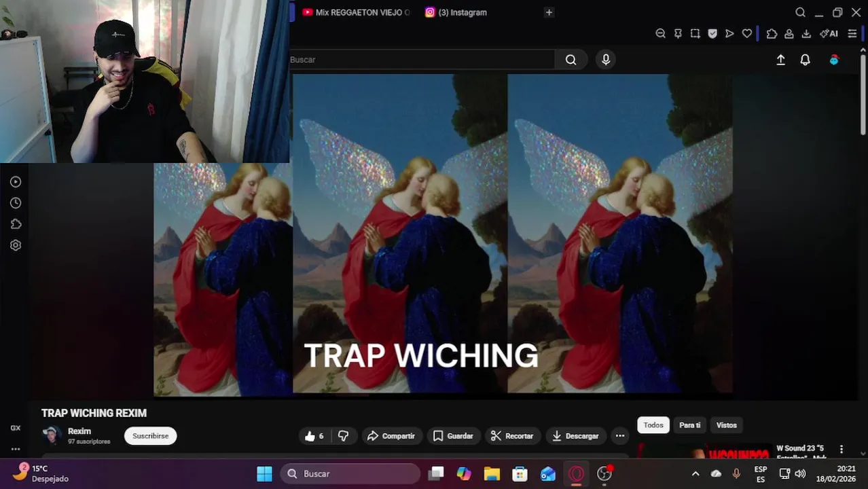Viewport: 868px width, 489px height.
Task: Open the Windows Start menu
Action: pos(265,474)
